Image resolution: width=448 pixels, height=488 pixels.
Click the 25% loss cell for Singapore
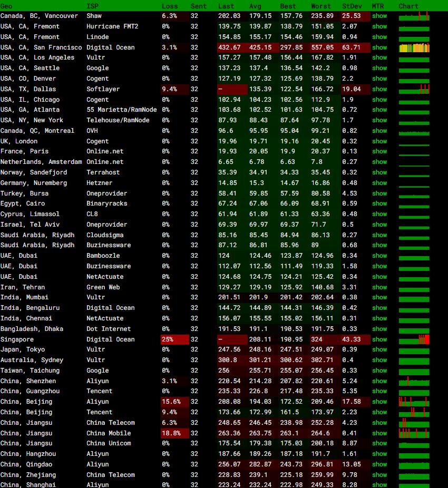[x=175, y=339]
